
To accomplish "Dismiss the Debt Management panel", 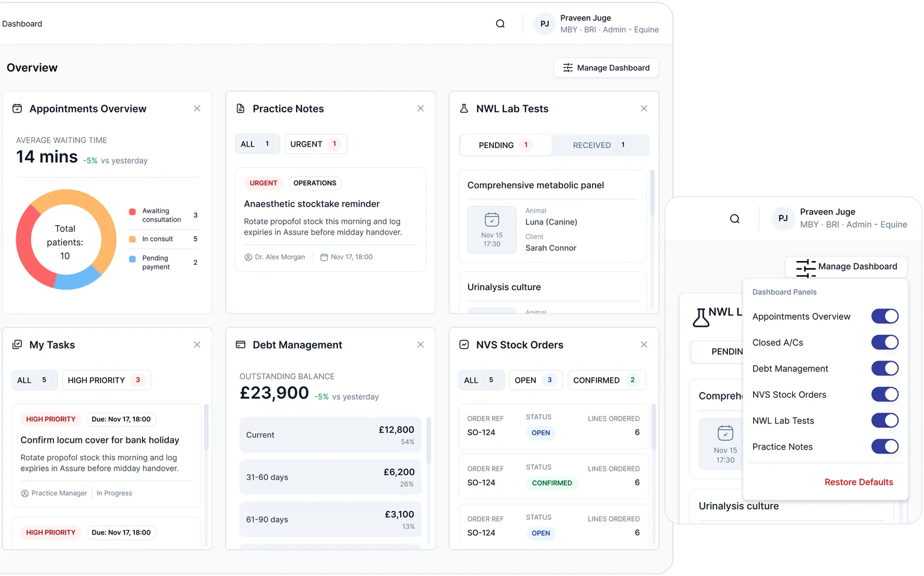I will point(420,345).
